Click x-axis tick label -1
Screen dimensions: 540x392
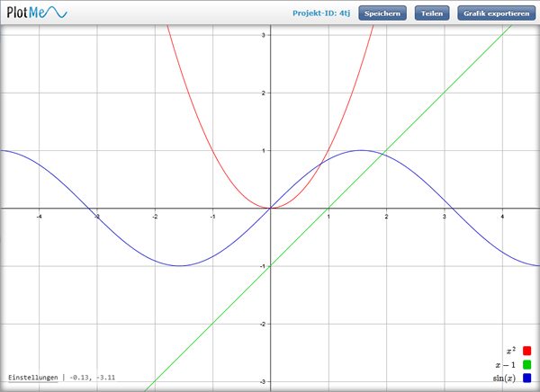click(x=212, y=217)
